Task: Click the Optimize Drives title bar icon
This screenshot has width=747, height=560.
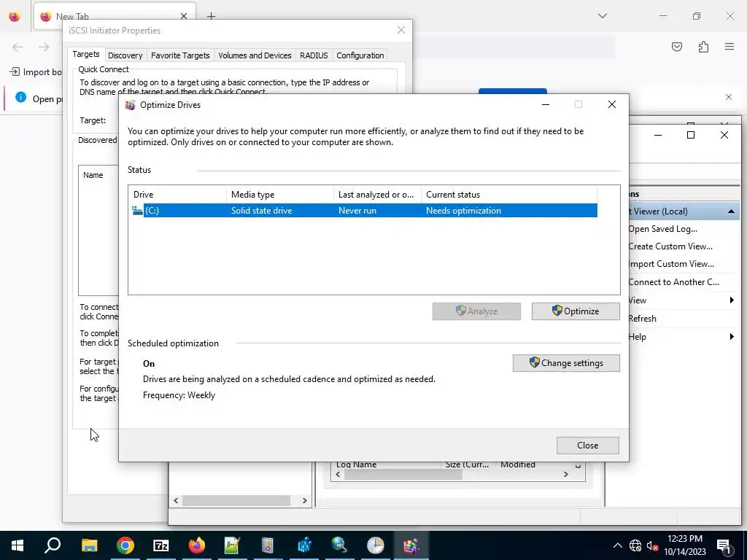Action: coord(130,105)
